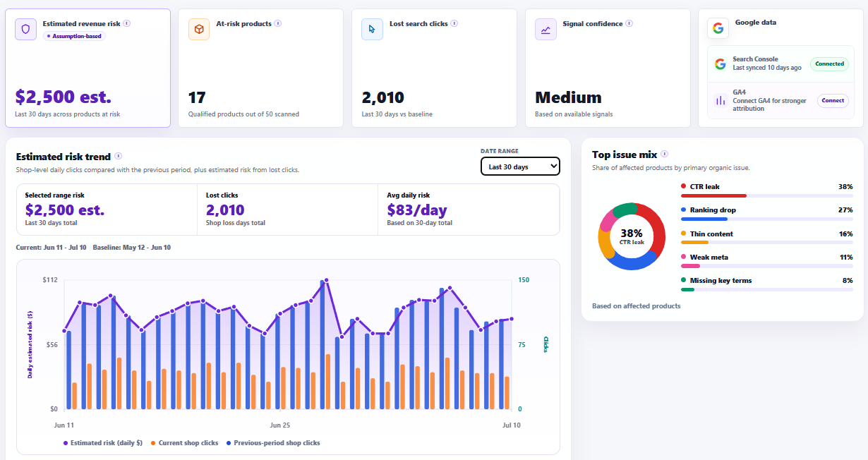The width and height of the screenshot is (868, 460).
Task: Open info tooltip next to Lost search clicks
Action: point(454,23)
